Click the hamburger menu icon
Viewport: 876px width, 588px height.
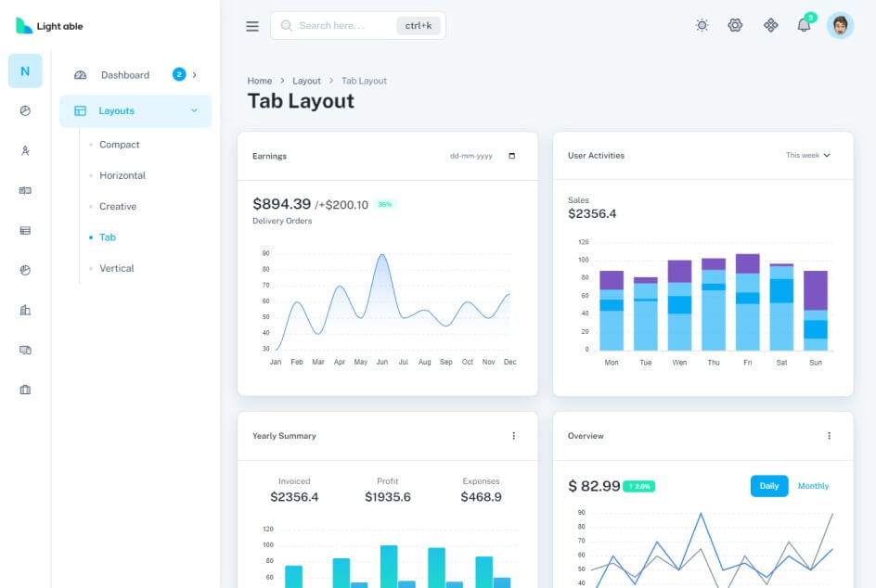252,26
